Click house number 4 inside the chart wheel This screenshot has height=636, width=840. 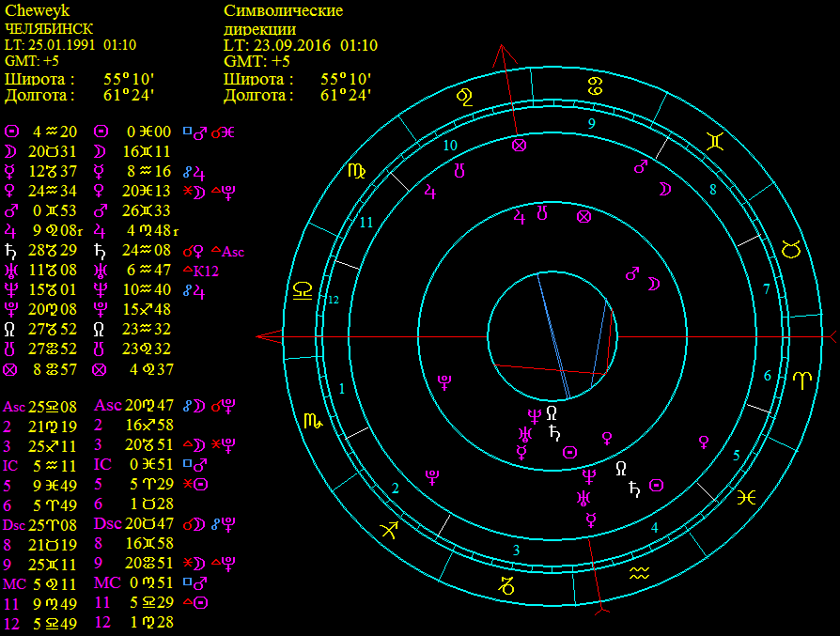pyautogui.click(x=654, y=528)
